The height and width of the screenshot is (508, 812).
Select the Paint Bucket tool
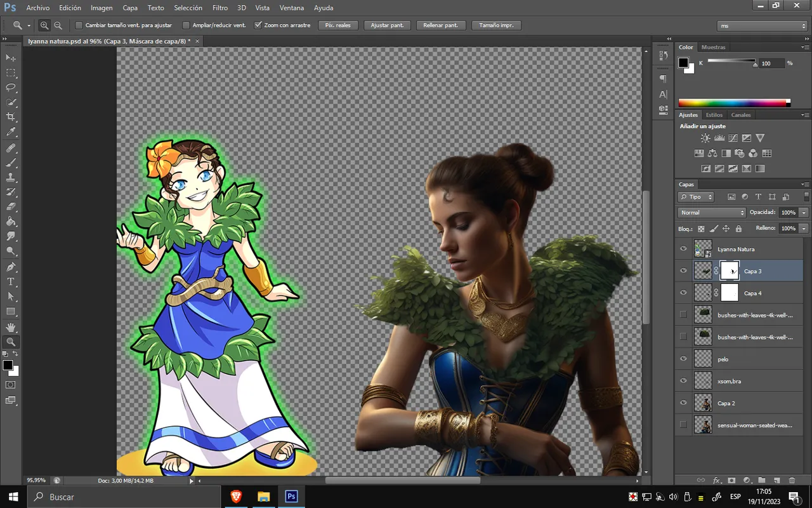[11, 222]
